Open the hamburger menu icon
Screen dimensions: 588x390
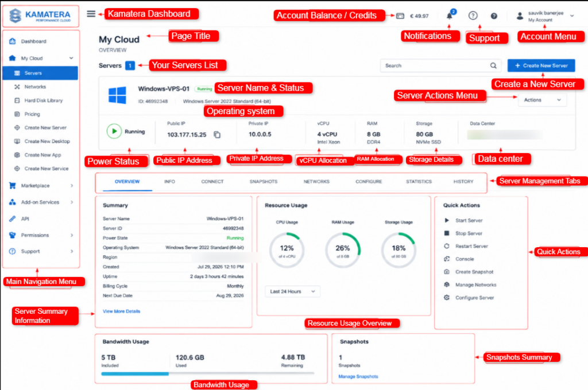point(91,14)
